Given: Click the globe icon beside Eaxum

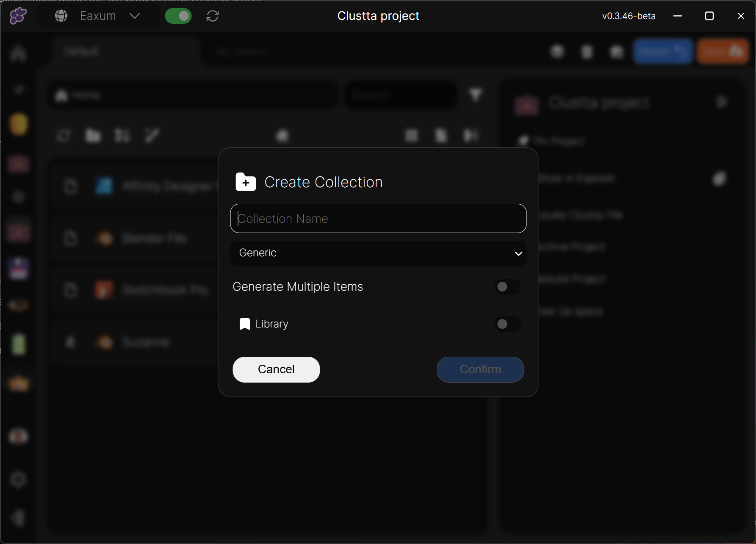Looking at the screenshot, I should [x=61, y=16].
